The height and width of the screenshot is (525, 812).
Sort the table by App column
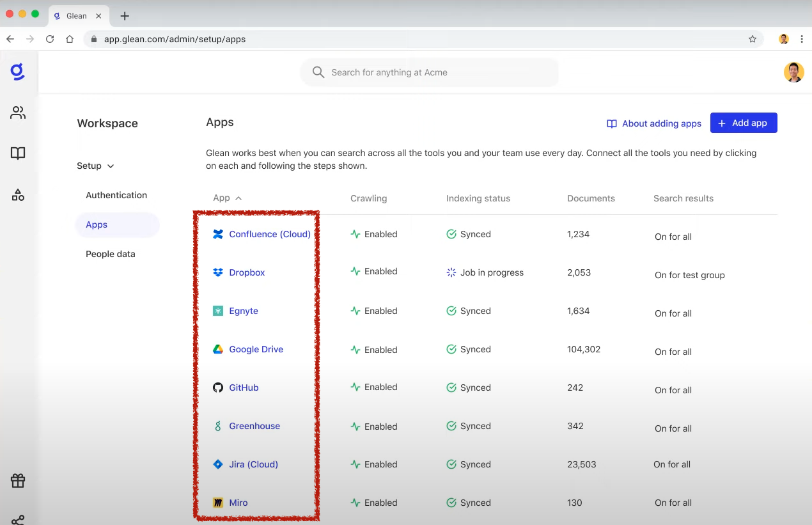coord(228,198)
